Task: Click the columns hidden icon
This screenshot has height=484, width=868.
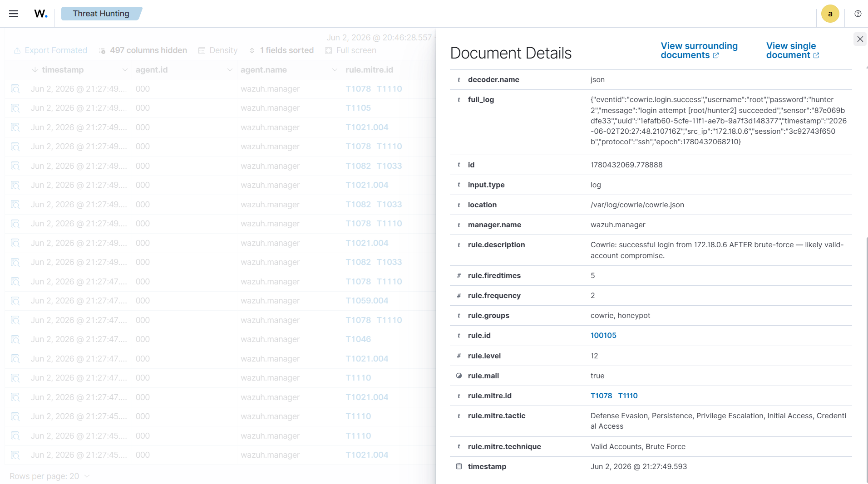Action: [x=102, y=50]
